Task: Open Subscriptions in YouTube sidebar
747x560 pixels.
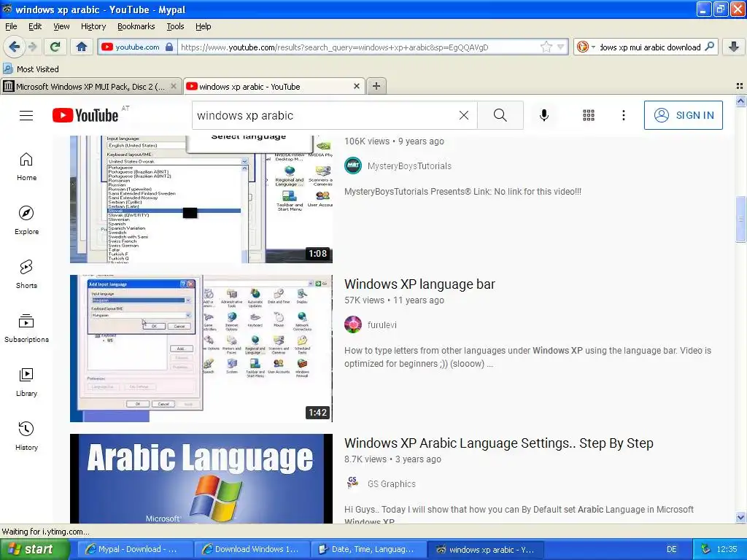Action: tap(27, 329)
